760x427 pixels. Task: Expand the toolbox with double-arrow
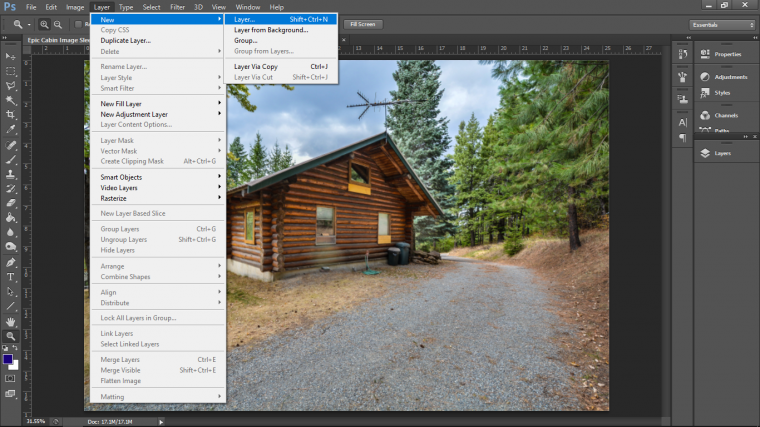click(5, 38)
